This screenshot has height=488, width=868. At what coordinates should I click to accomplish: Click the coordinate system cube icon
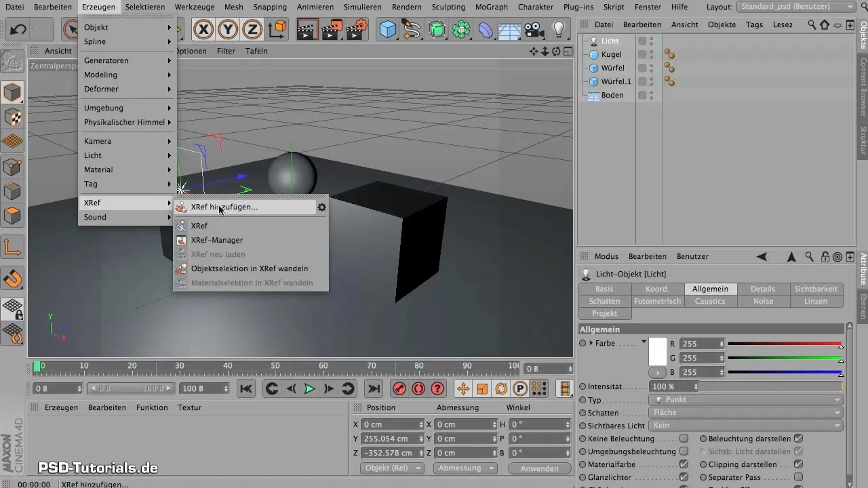click(277, 29)
